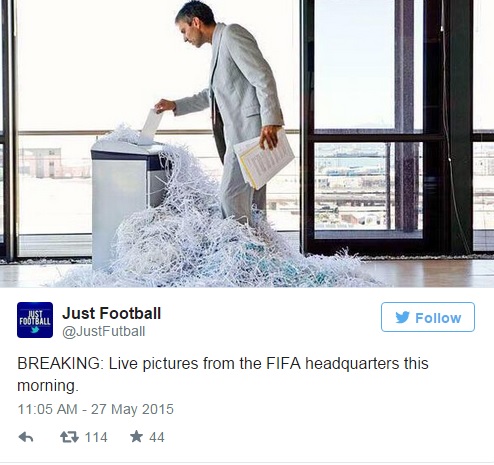Screen dimensions: 494x465
Task: Click the 27 May 2015 date
Action: click(132, 409)
